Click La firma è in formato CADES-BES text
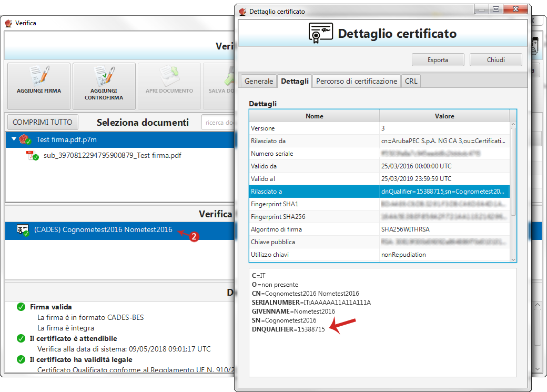The image size is (547, 392). click(x=90, y=317)
